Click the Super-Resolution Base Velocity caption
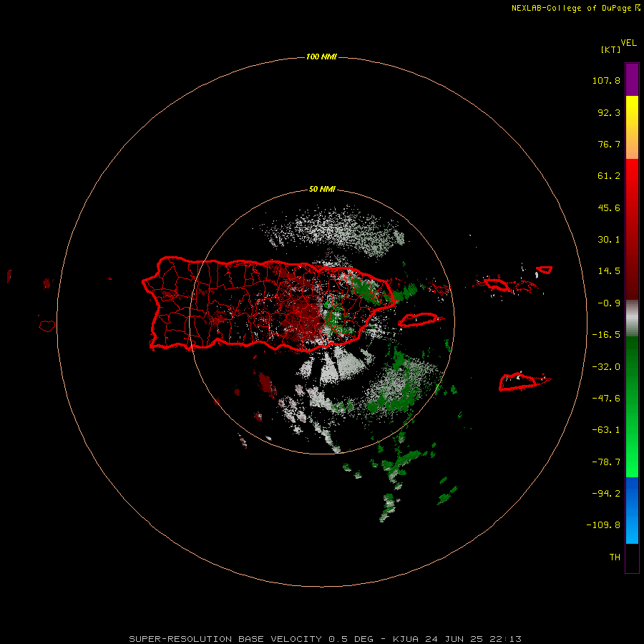Screen dimensions: 644x644 [325, 639]
